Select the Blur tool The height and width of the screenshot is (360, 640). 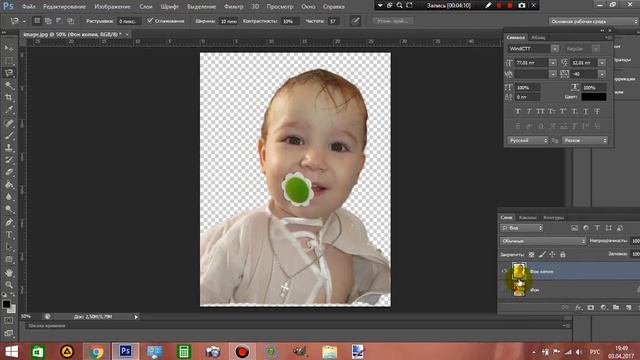coord(9,197)
